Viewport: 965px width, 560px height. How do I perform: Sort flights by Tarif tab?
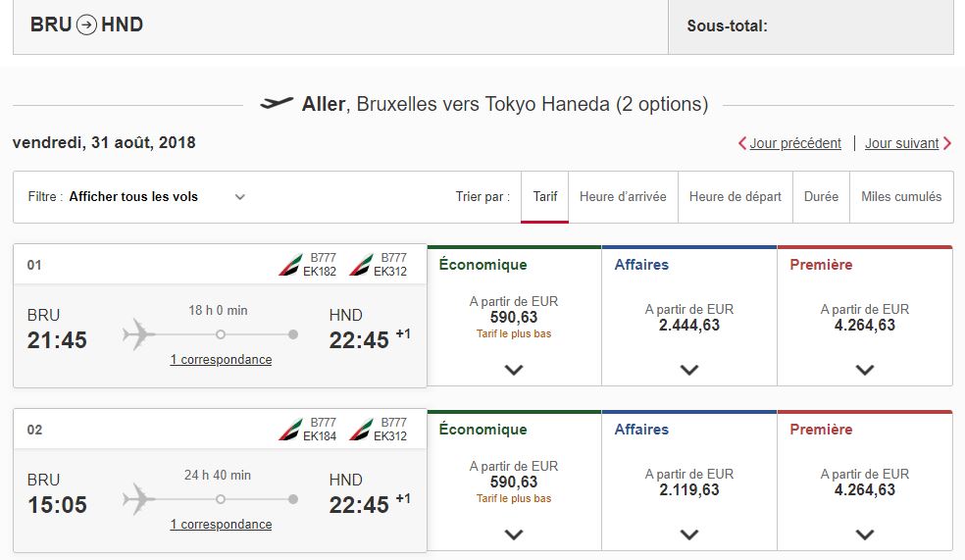(x=544, y=197)
